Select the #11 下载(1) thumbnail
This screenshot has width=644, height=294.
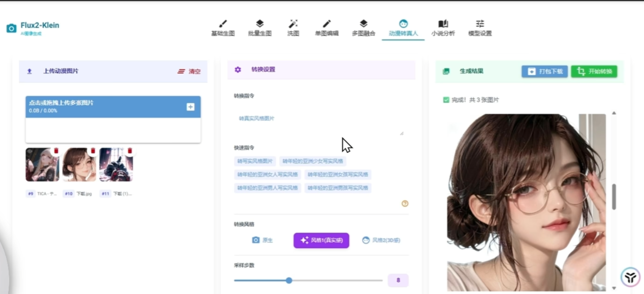pos(116,164)
